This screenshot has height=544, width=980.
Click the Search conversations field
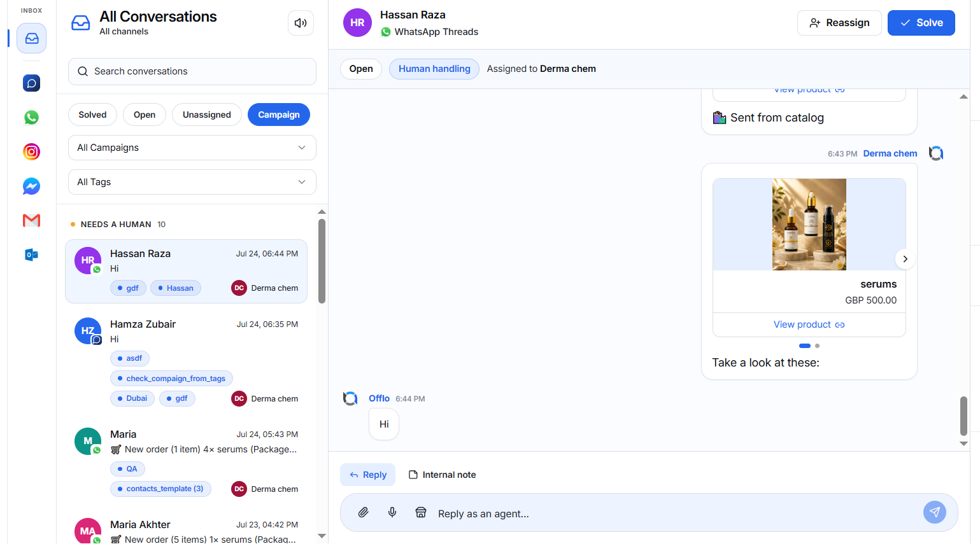(192, 71)
